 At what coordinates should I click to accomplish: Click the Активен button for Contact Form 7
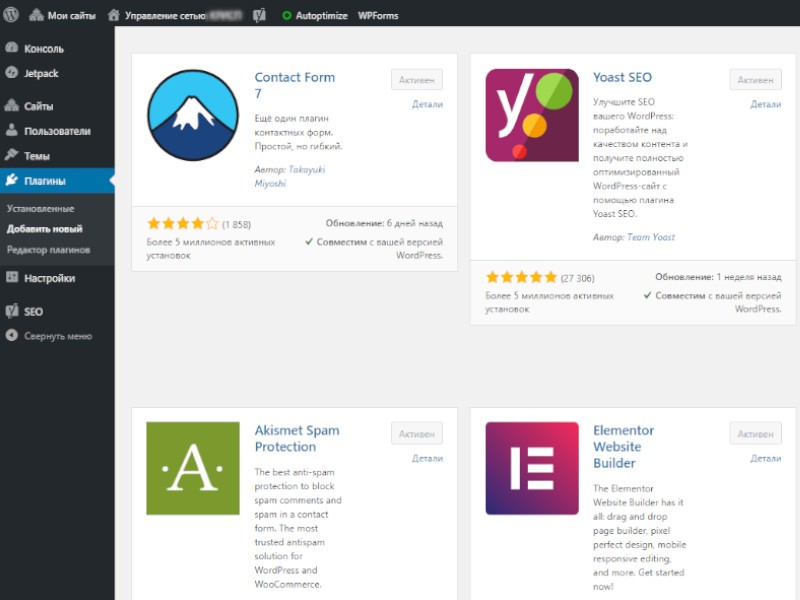click(x=416, y=80)
